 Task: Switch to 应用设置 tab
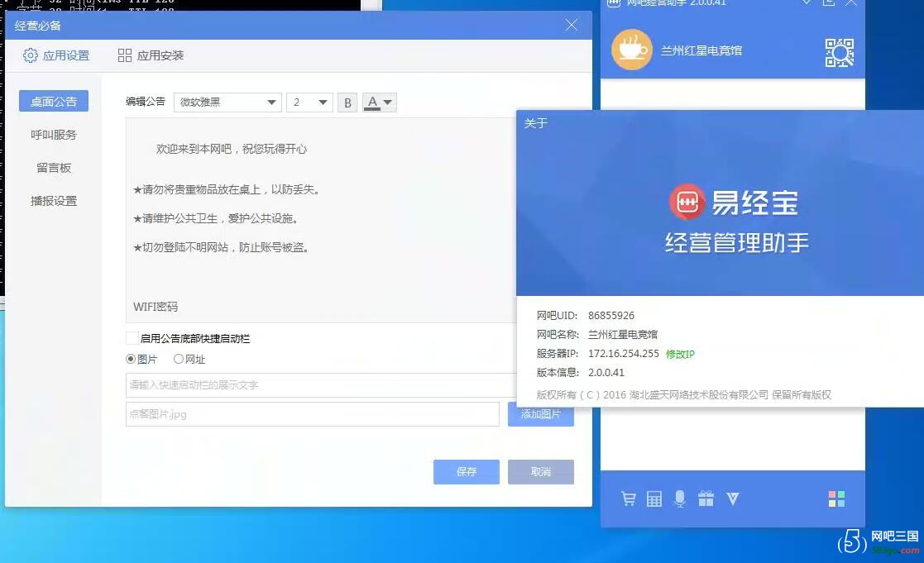click(56, 55)
